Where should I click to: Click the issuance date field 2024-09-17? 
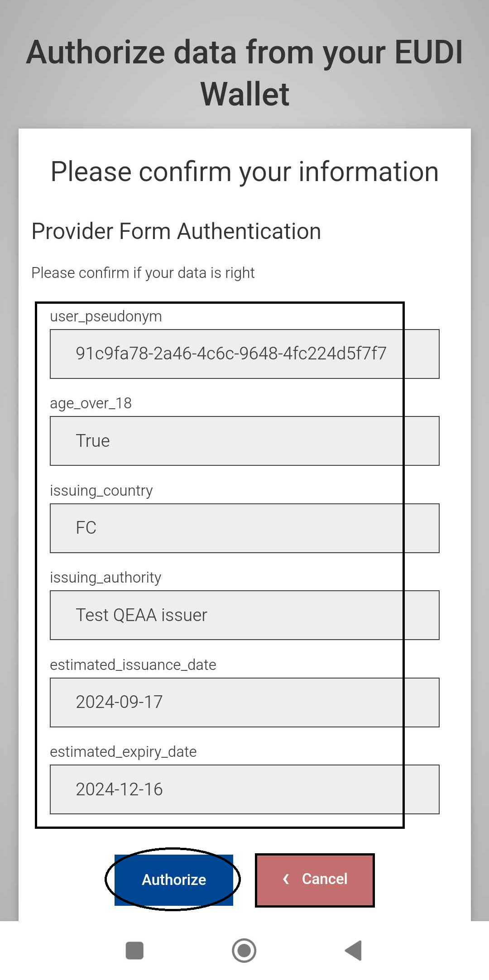(244, 702)
